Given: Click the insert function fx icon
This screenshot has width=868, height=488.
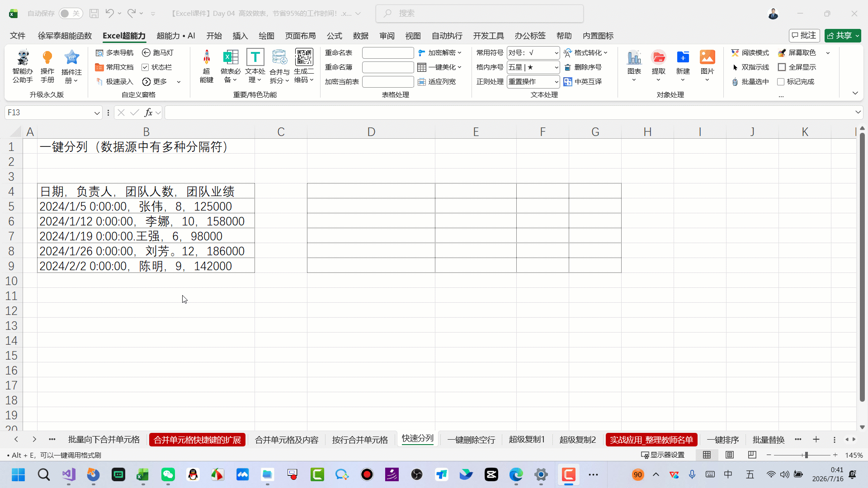Looking at the screenshot, I should pyautogui.click(x=148, y=113).
